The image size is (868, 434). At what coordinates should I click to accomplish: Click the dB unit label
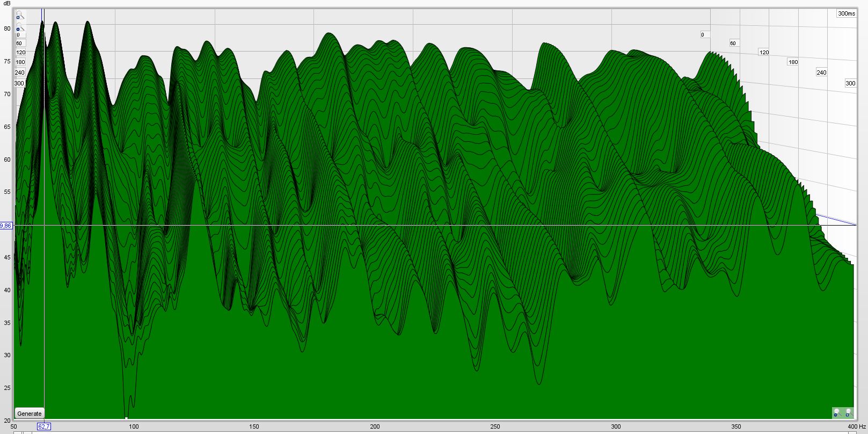7,3
